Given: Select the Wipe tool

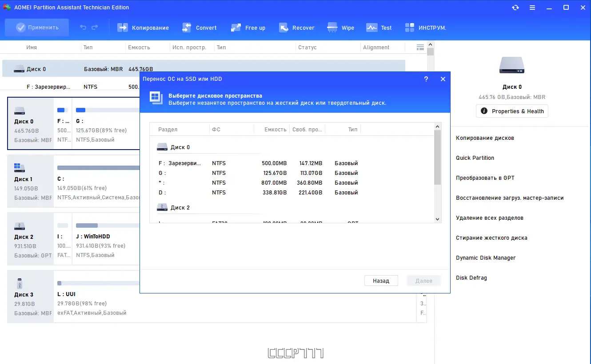Looking at the screenshot, I should pos(341,28).
